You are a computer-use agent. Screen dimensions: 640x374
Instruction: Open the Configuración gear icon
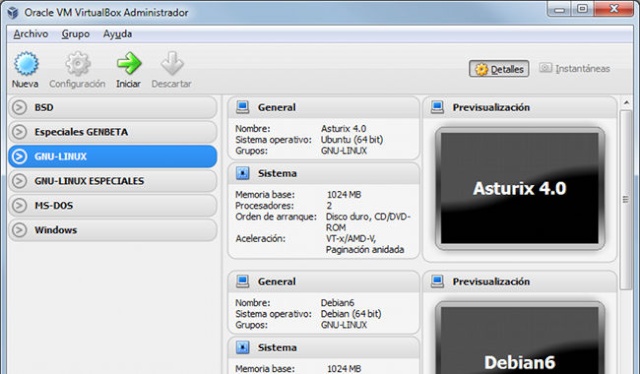tap(78, 63)
